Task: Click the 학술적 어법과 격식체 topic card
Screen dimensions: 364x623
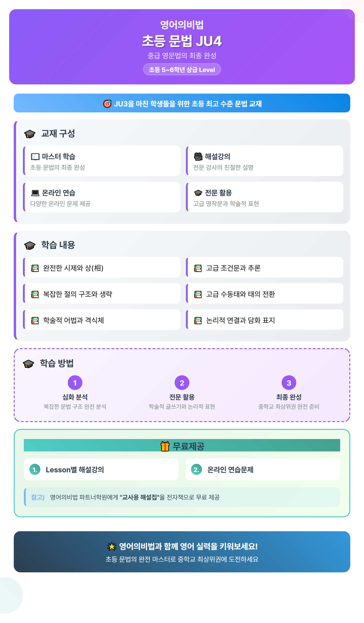Action: tap(102, 320)
